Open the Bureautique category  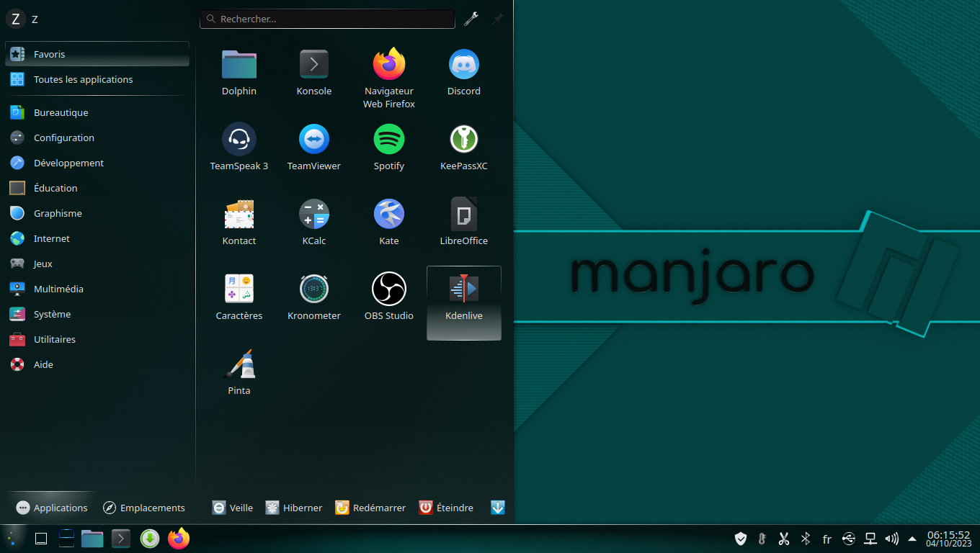coord(97,112)
